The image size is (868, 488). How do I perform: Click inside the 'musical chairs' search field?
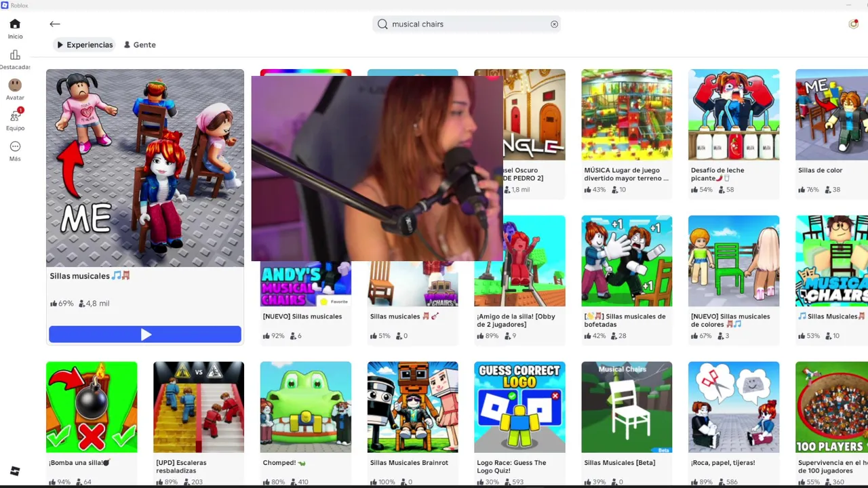coord(468,24)
